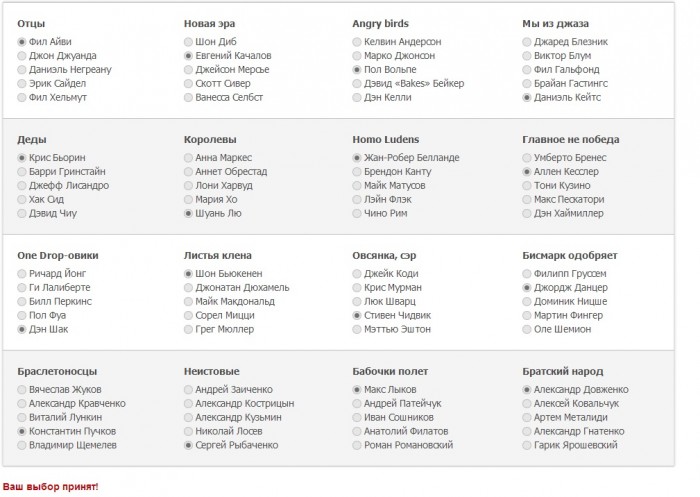Pick Джейсон Мерсье in Новая эра

coord(189,70)
